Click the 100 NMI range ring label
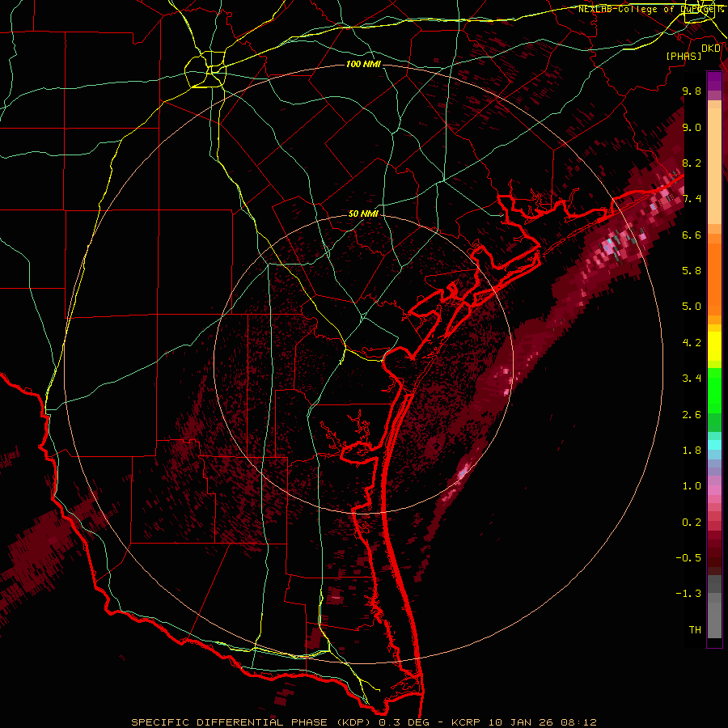This screenshot has width=728, height=728. pos(363,64)
